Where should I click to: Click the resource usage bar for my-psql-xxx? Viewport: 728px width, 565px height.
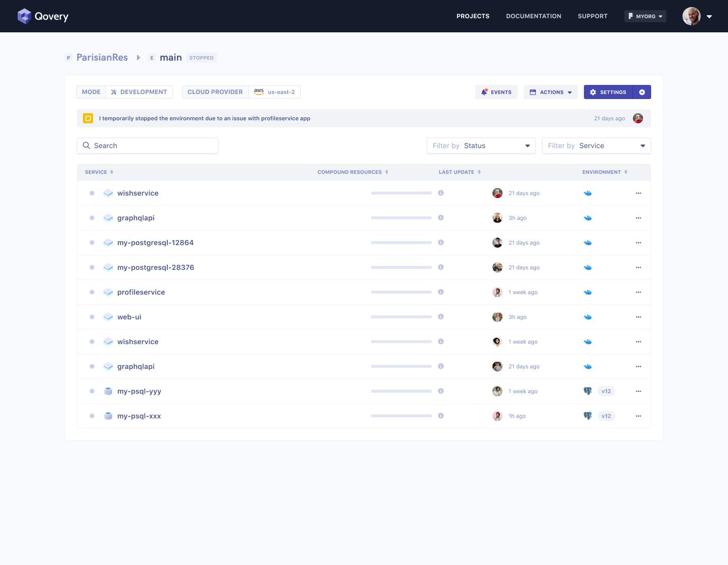click(401, 416)
